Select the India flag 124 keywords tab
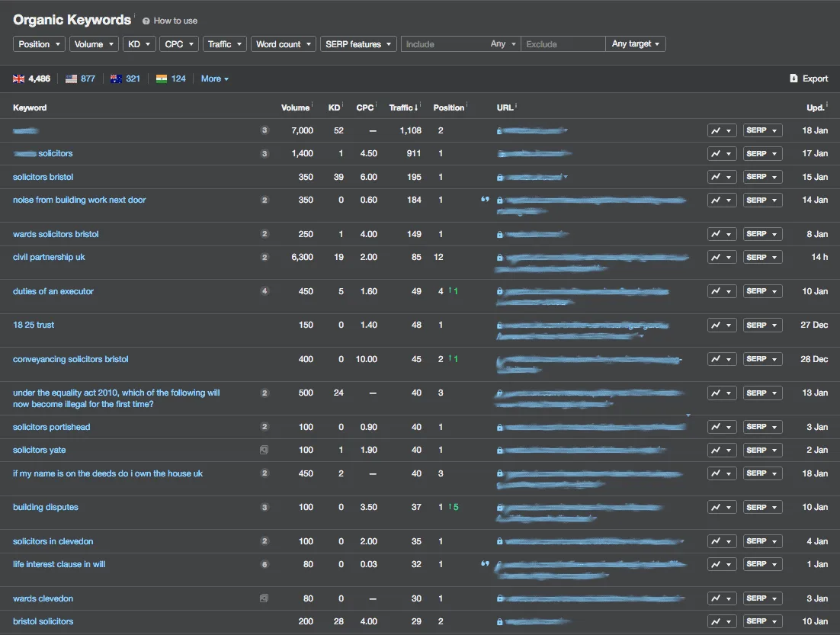 (x=171, y=79)
